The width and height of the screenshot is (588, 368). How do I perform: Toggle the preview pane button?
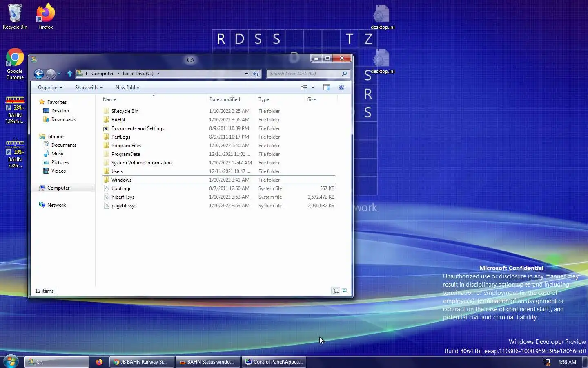tap(326, 88)
